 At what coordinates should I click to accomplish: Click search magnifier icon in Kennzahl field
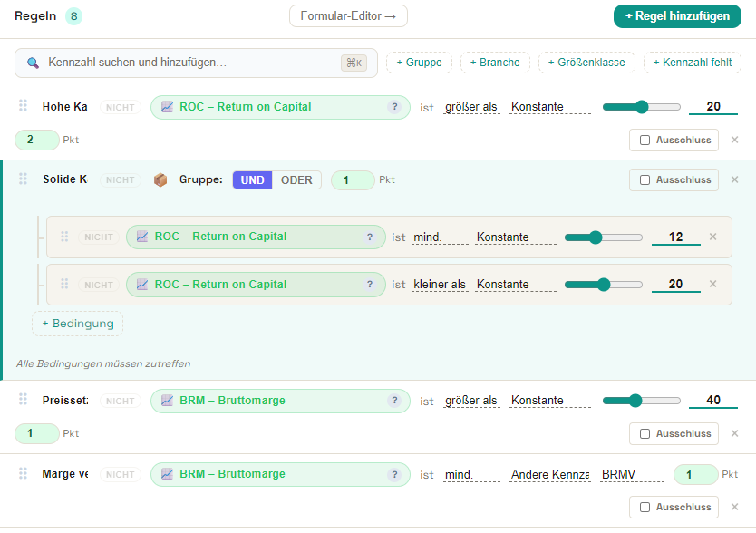[x=33, y=63]
